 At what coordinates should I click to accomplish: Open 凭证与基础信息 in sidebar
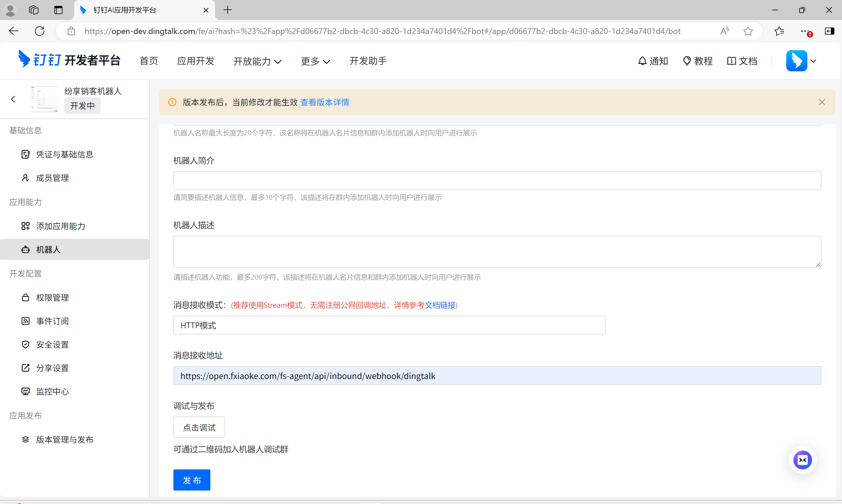point(75,155)
